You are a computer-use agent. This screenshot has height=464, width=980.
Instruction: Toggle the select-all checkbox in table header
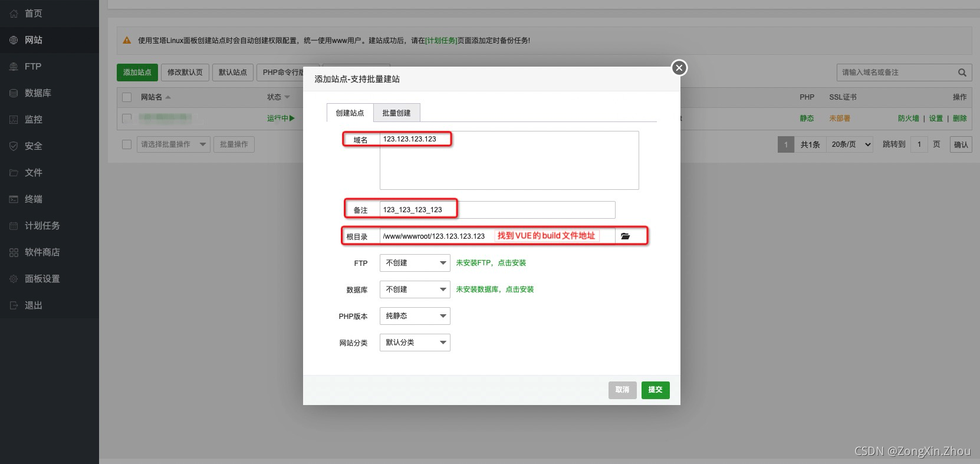127,97
